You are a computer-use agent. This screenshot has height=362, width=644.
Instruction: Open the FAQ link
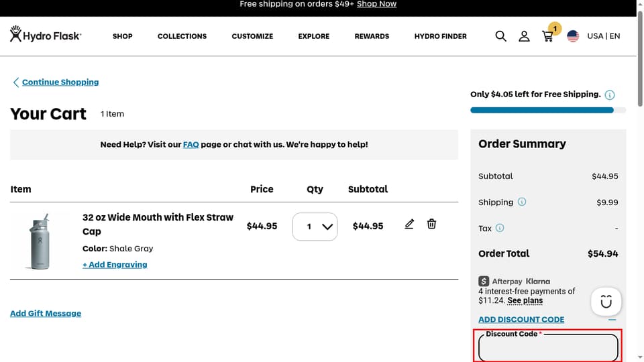pyautogui.click(x=191, y=145)
